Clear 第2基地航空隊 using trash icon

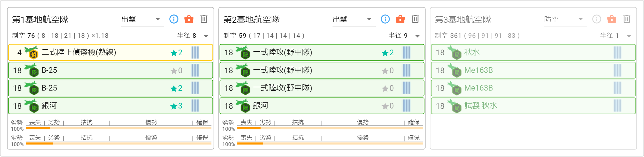(415, 19)
